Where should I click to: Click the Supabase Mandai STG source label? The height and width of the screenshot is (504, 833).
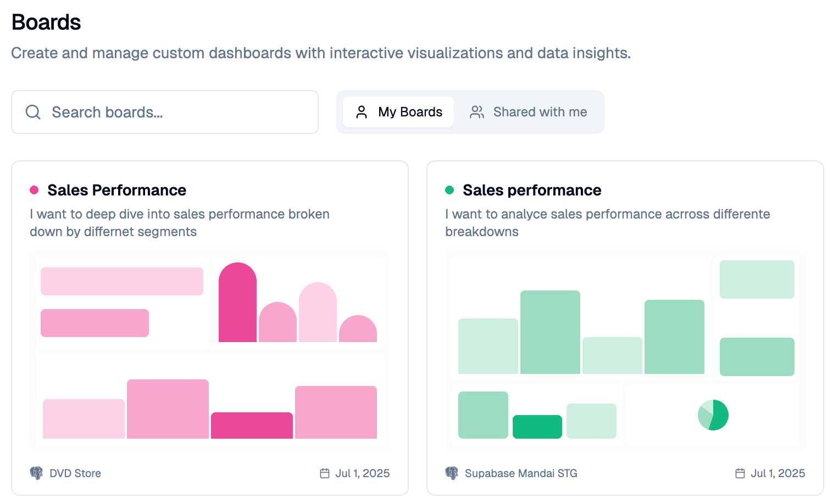pos(521,473)
